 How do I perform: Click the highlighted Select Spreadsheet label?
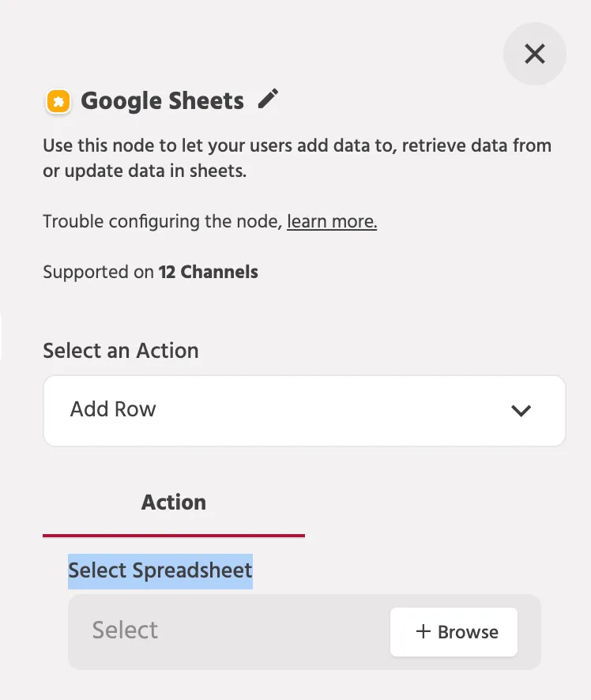pos(160,571)
